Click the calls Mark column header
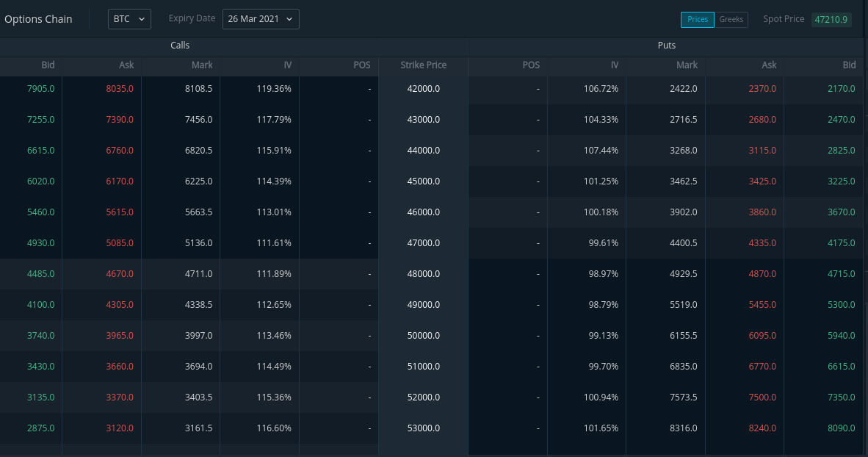The width and height of the screenshot is (868, 457). coord(202,65)
